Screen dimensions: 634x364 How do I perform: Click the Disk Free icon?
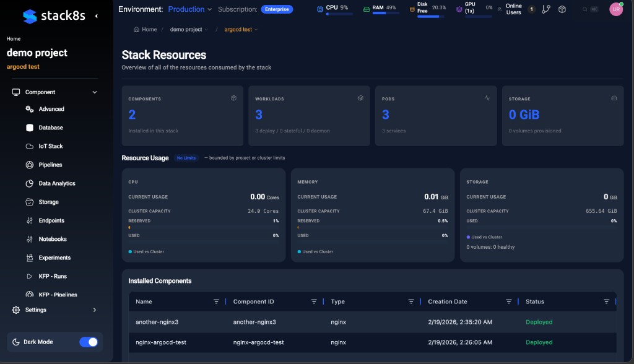coord(412,9)
